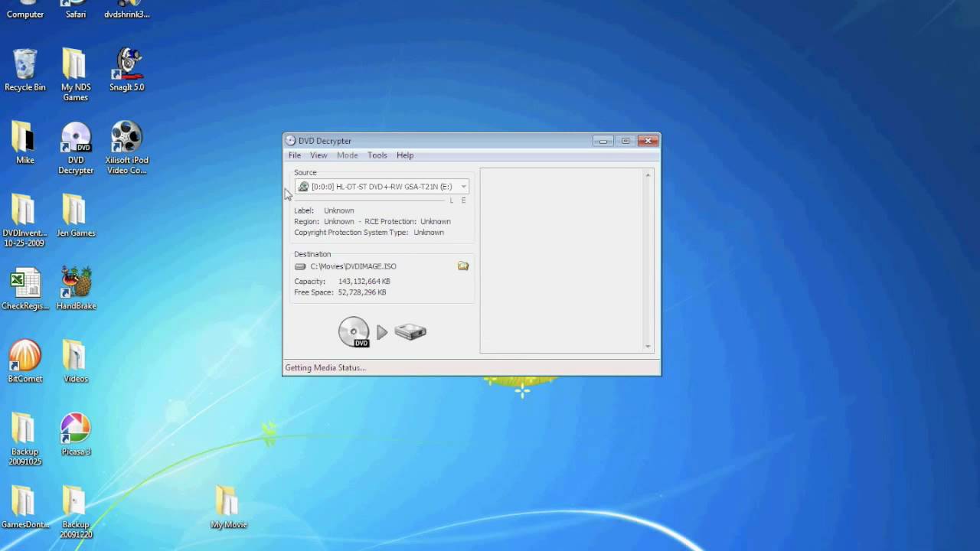
Task: Open the Tools menu
Action: pyautogui.click(x=377, y=155)
